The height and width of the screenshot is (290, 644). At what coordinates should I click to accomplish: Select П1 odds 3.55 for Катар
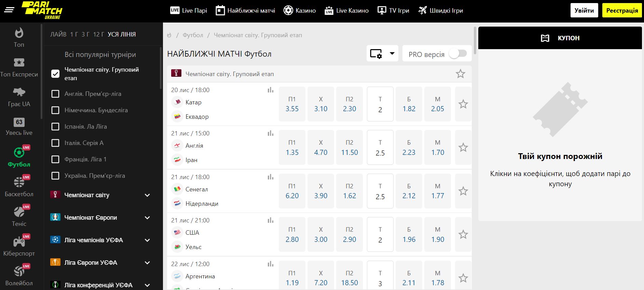[x=292, y=104]
